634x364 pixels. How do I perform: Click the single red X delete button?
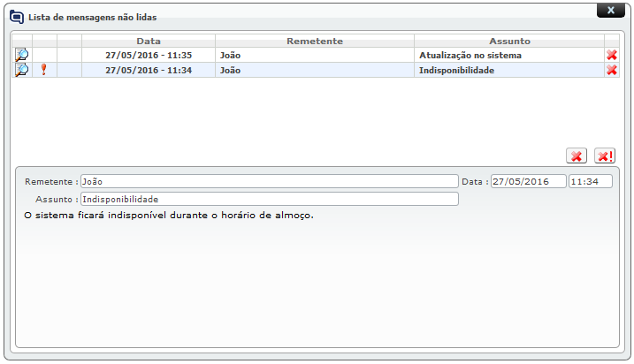(577, 156)
